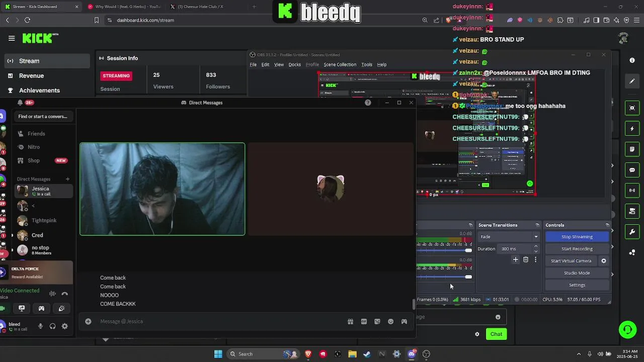Open the emoji picker in Discord message bar
644x362 pixels.
pos(390,321)
